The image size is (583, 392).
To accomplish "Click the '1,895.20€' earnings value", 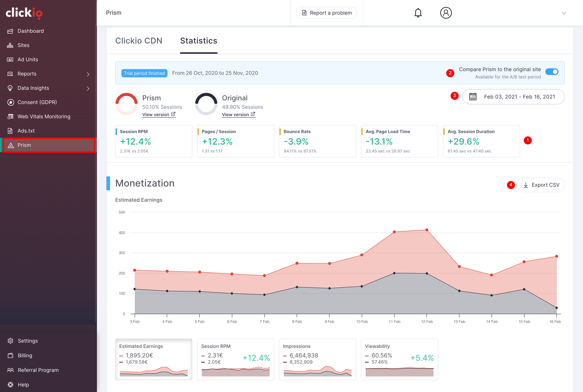I will [139, 355].
